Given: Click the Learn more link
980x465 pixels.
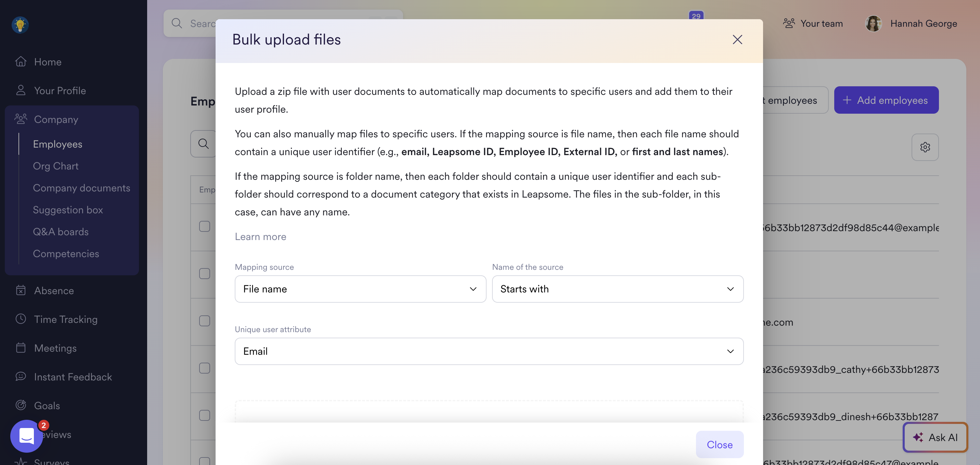Looking at the screenshot, I should 260,237.
